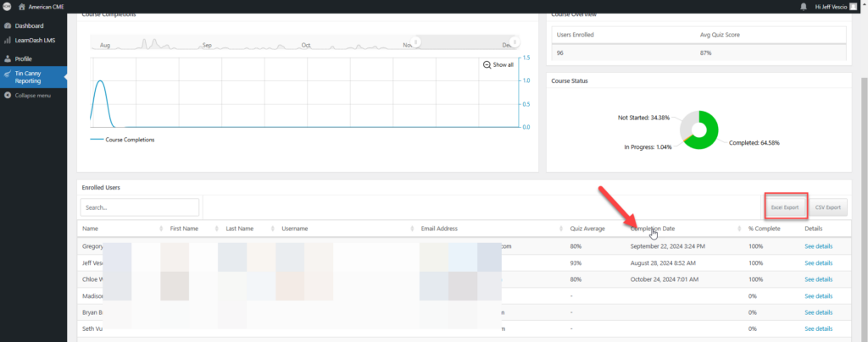Click the grey Not Started donut segment

[686, 124]
